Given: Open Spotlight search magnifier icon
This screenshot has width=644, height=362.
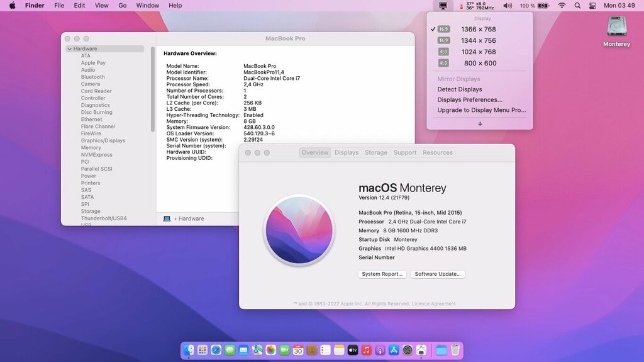Looking at the screenshot, I should point(577,6).
